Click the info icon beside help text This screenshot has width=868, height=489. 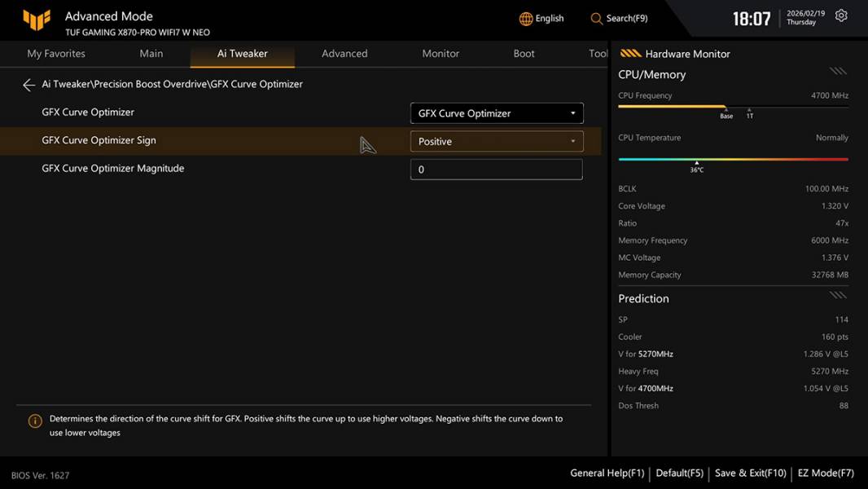[x=35, y=421]
